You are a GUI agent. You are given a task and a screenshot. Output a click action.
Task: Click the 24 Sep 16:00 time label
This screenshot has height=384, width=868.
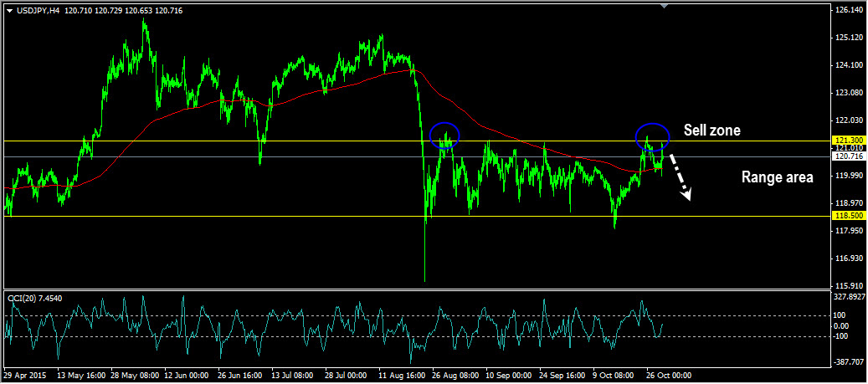pyautogui.click(x=563, y=375)
